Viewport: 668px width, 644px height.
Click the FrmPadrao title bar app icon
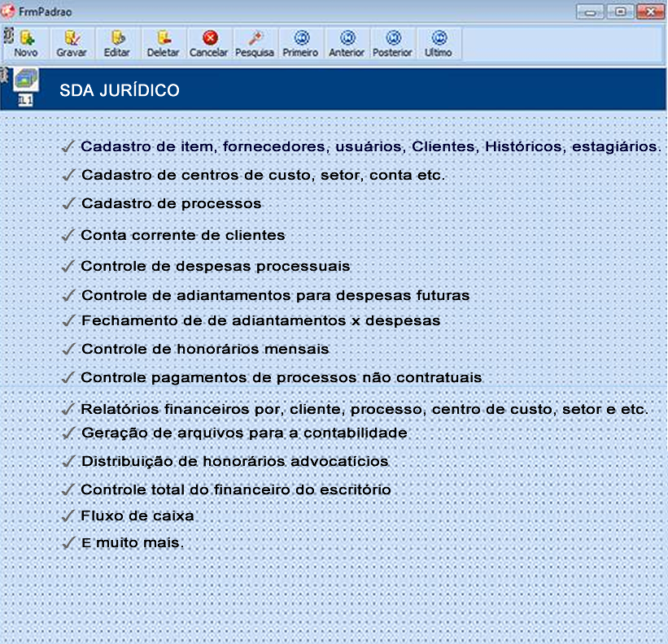[8, 11]
